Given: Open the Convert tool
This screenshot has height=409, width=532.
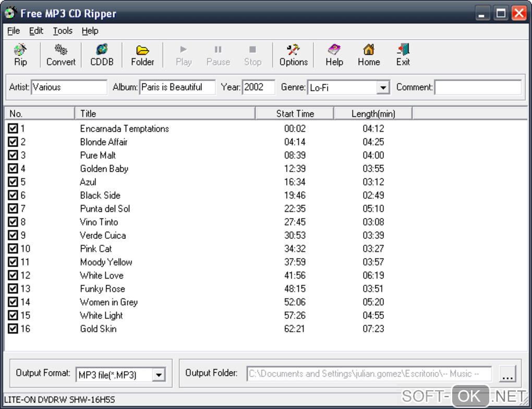Looking at the screenshot, I should [x=61, y=55].
